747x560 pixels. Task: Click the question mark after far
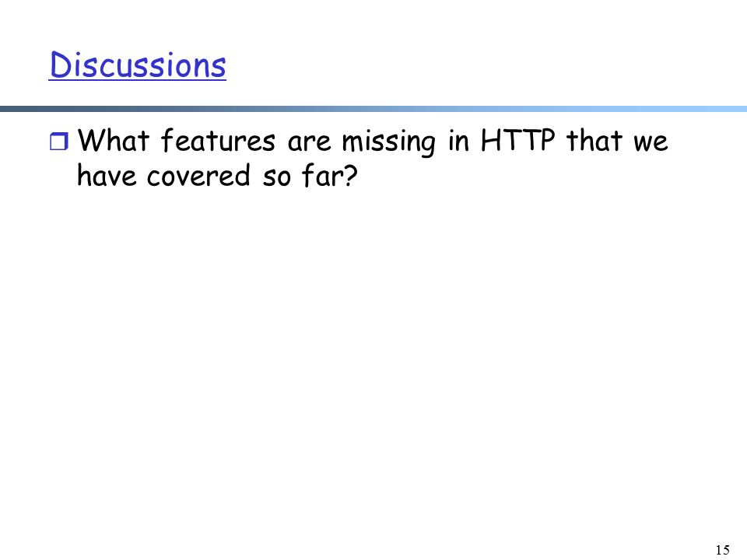pos(350,175)
